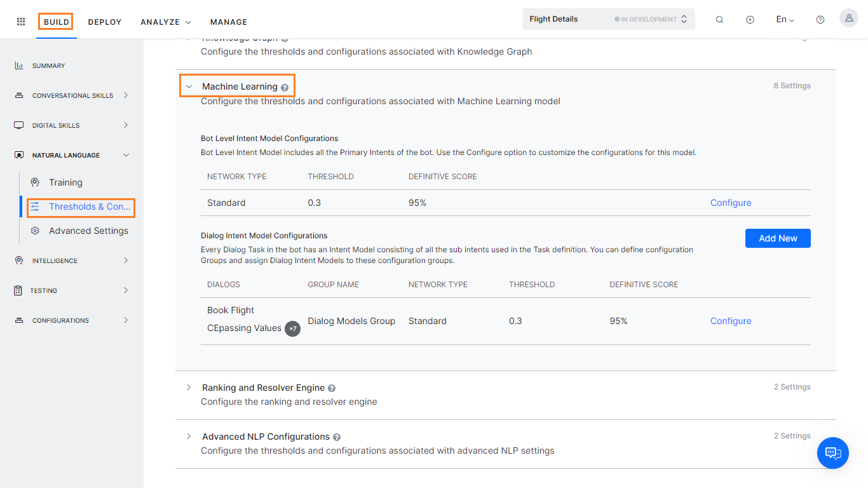The height and width of the screenshot is (488, 868).
Task: Expand Advanced NLP Configurations
Action: 189,437
